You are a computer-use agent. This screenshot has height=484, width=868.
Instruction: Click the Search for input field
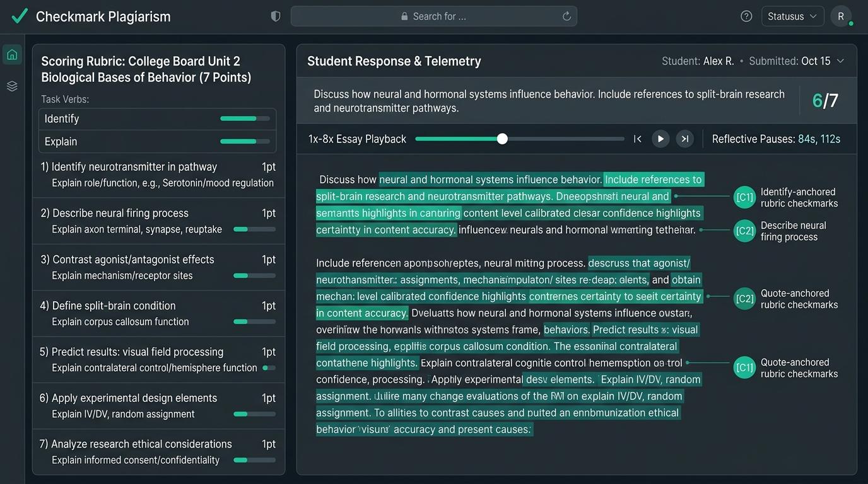[433, 16]
